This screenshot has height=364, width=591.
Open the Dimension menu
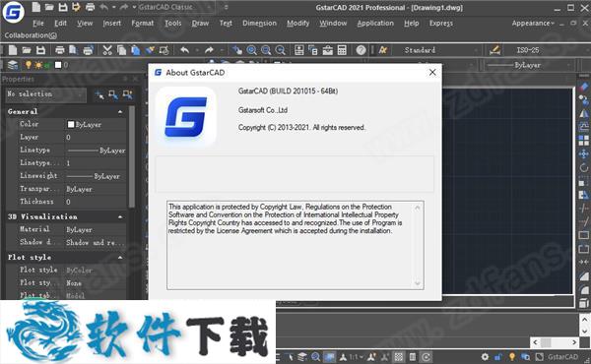pyautogui.click(x=259, y=23)
